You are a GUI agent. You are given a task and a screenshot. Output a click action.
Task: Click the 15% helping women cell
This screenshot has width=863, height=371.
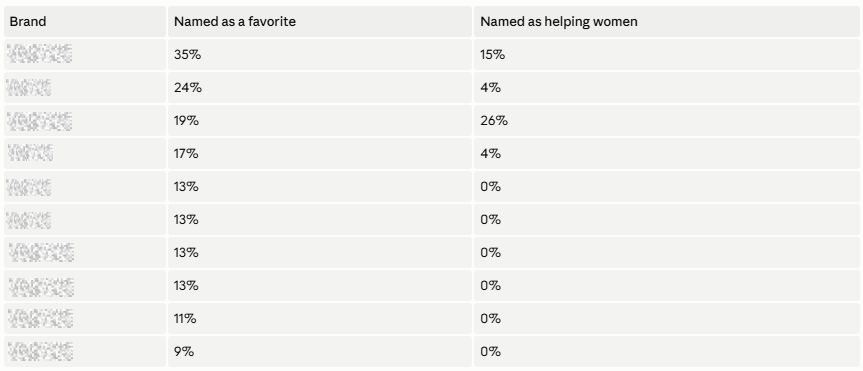pyautogui.click(x=667, y=54)
